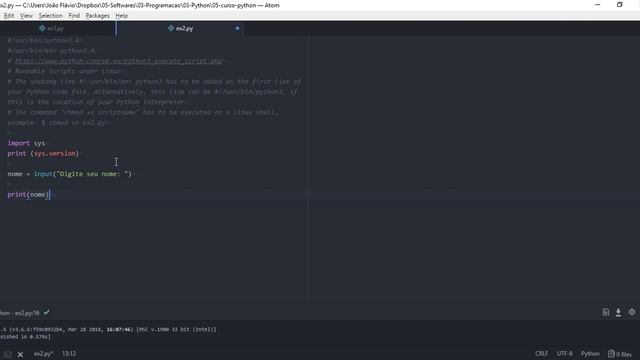Restore down the Atom window

(620, 5)
